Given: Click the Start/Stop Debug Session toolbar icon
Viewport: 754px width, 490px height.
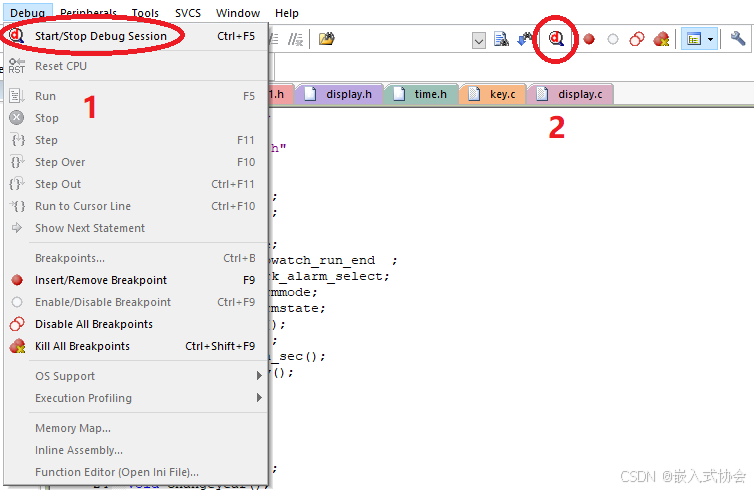Looking at the screenshot, I should point(556,39).
